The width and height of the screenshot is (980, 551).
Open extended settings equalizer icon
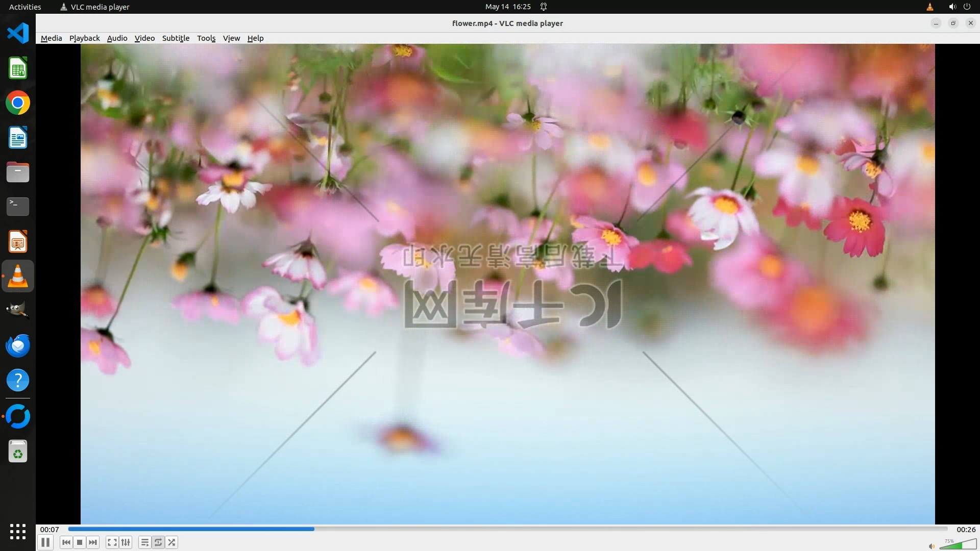click(126, 542)
